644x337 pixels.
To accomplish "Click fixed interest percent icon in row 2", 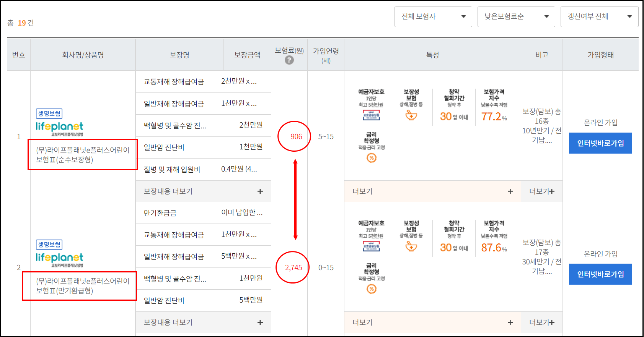I will click(372, 289).
